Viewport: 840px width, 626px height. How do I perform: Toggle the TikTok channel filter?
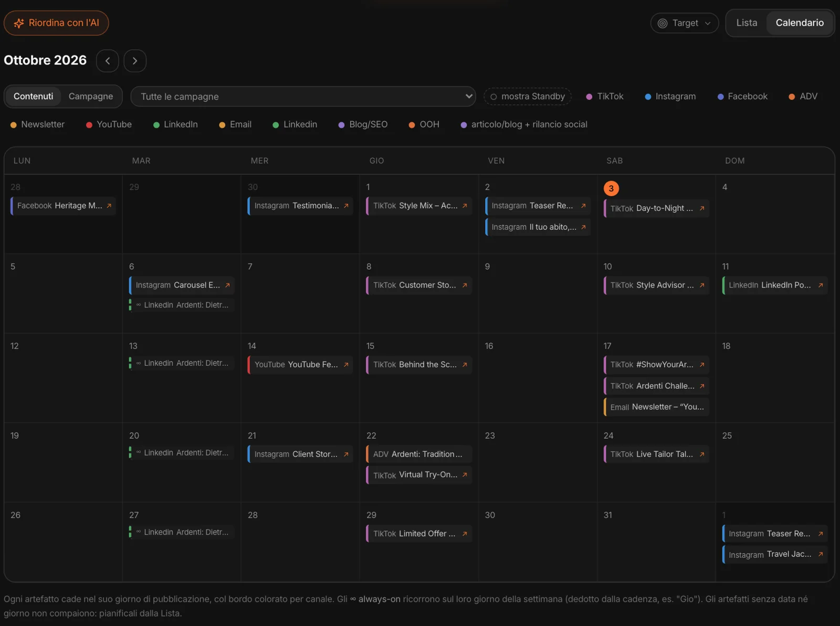(x=605, y=97)
